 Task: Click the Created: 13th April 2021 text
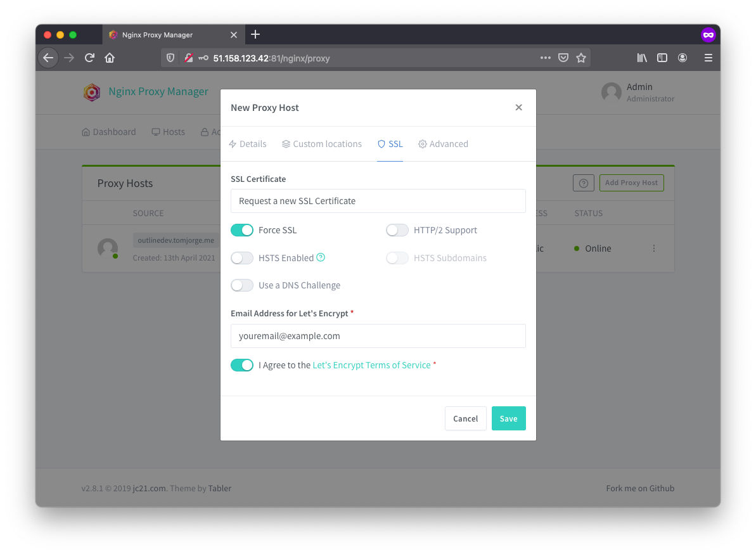click(174, 258)
